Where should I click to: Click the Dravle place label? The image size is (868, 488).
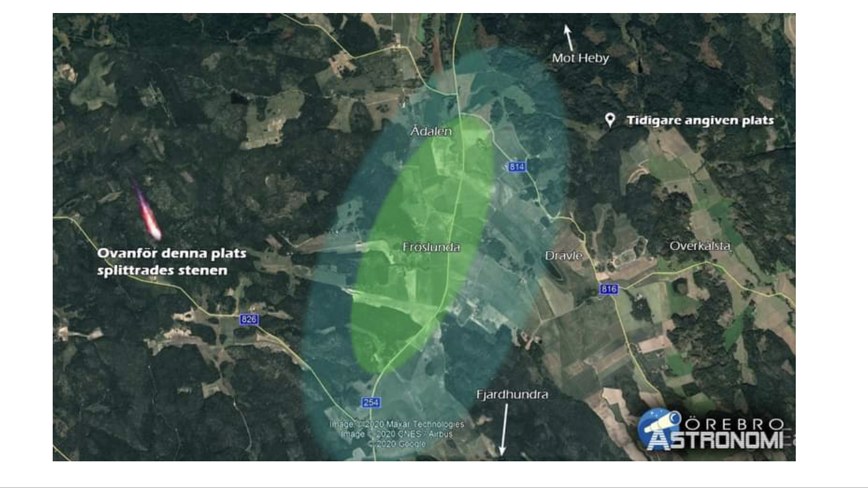tap(563, 256)
